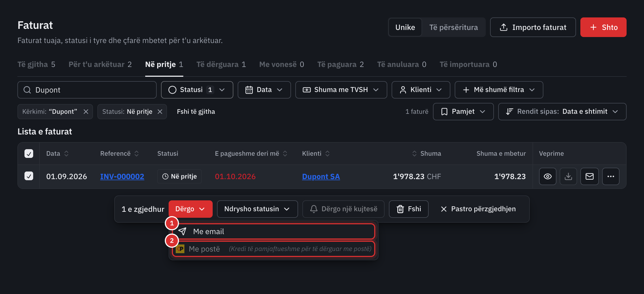The width and height of the screenshot is (644, 294).
Task: Open the Statusi filter dropdown
Action: point(197,90)
